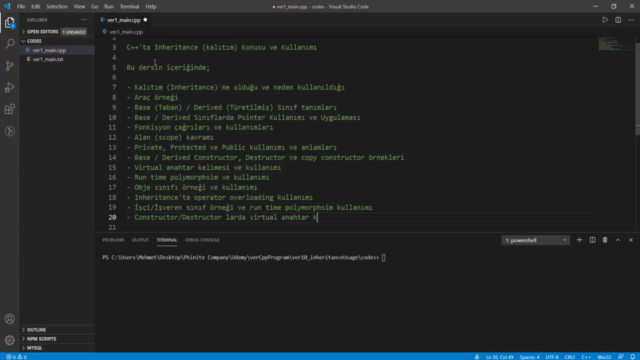Create a new terminal with plus icon
The image size is (640, 360).
coord(579,240)
